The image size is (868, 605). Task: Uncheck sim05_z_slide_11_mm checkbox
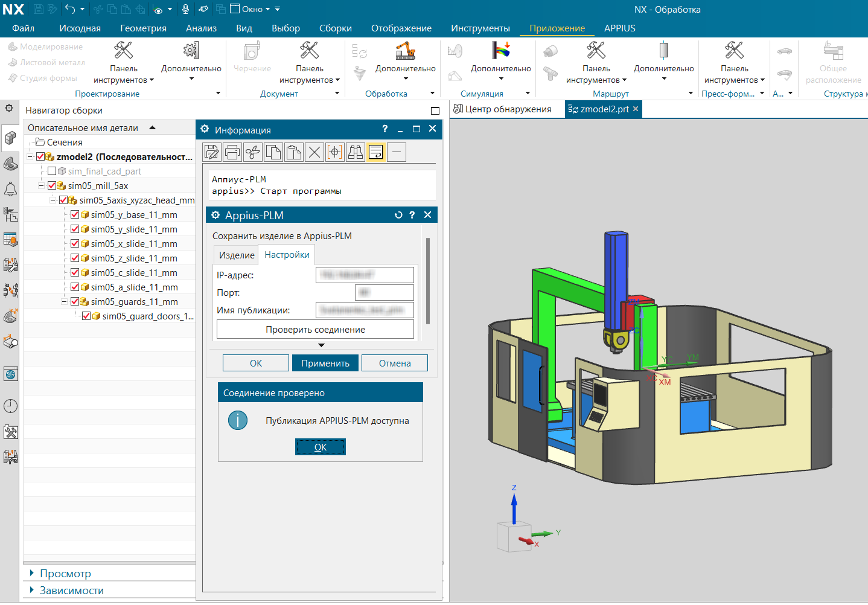coord(75,258)
